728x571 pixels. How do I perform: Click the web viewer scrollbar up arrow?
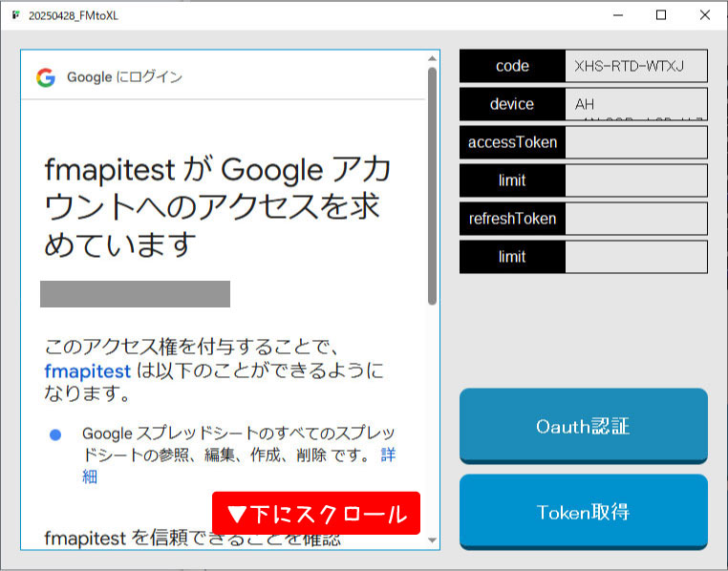pyautogui.click(x=432, y=58)
